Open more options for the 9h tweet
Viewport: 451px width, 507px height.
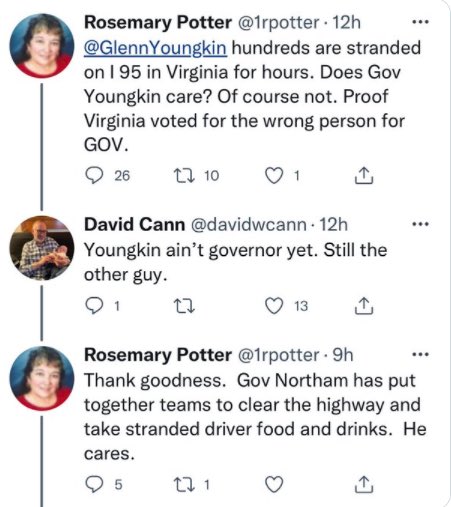[420, 354]
